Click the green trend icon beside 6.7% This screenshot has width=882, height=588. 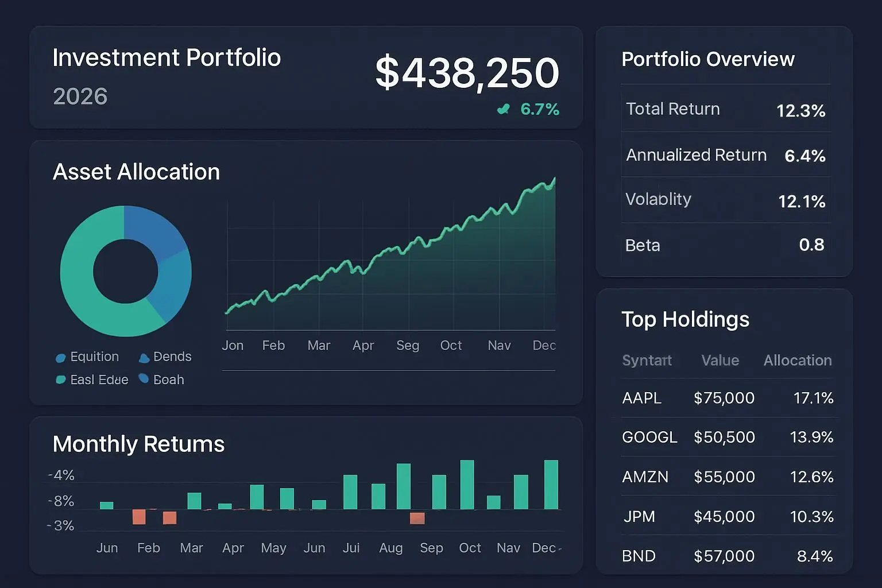[504, 109]
